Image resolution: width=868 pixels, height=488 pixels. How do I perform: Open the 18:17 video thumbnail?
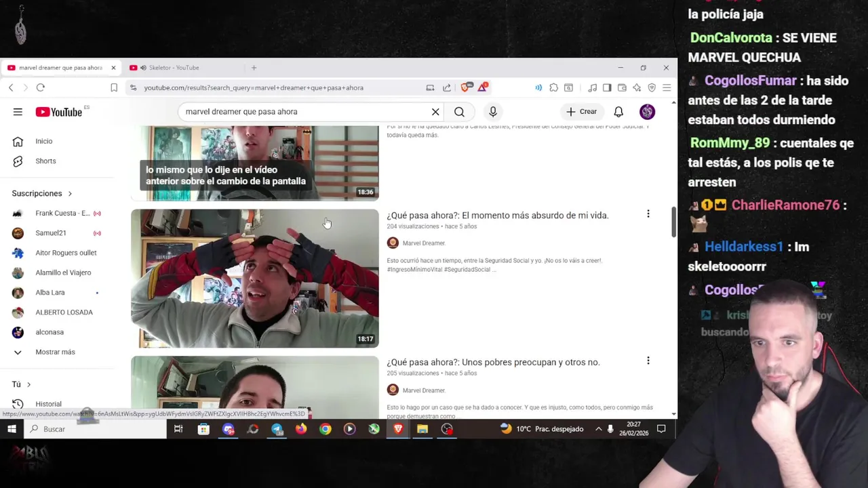click(255, 279)
